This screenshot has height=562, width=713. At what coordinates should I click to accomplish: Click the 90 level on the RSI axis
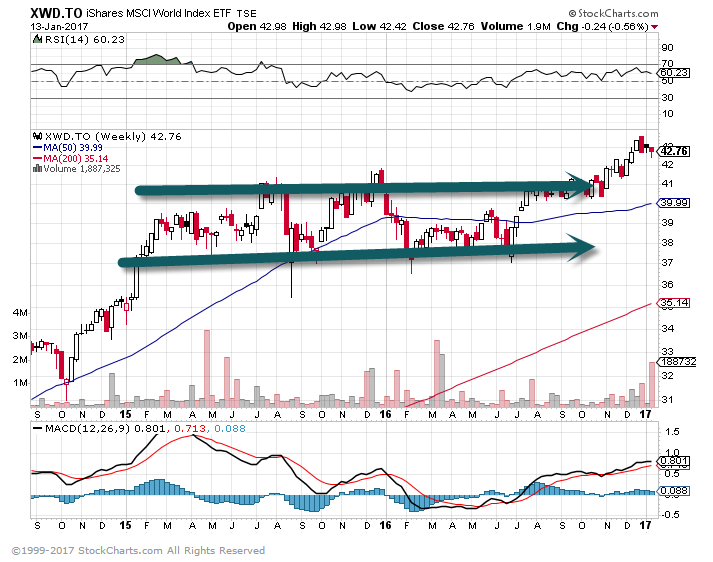coord(668,48)
